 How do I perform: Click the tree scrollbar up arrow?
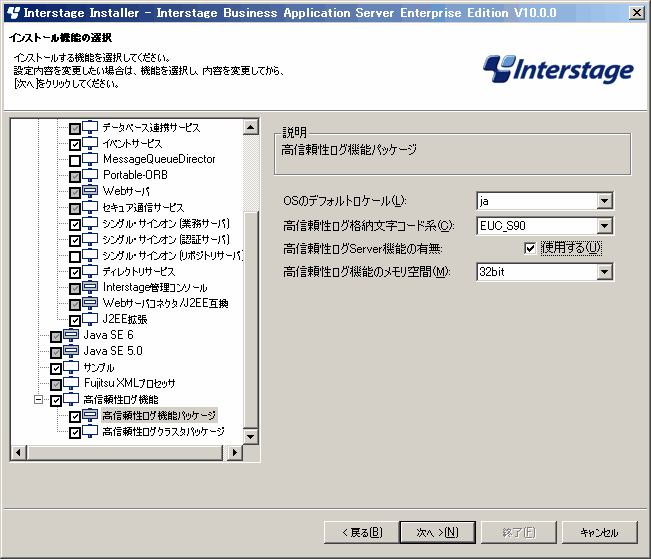[251, 127]
